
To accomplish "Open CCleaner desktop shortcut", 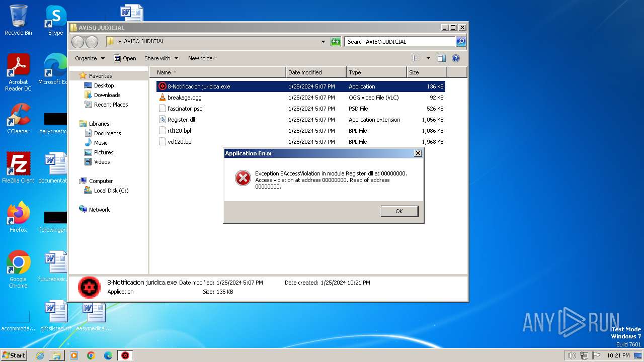I will 18,119.
